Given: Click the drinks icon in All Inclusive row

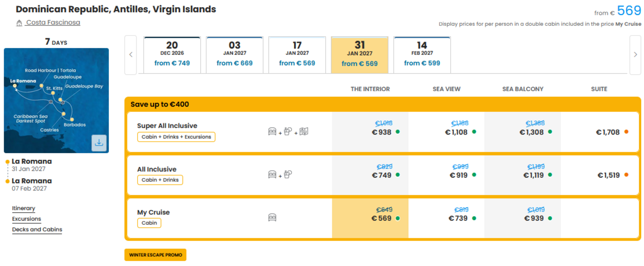Looking at the screenshot, I should tap(288, 174).
